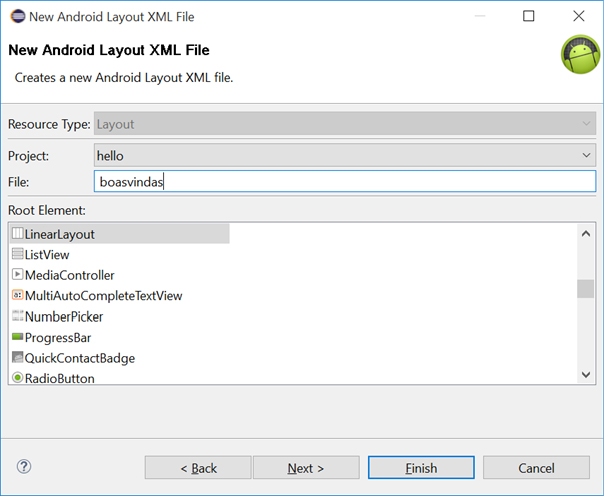Click the RadioButton icon in list
Screen dimensions: 604x496
(x=17, y=378)
